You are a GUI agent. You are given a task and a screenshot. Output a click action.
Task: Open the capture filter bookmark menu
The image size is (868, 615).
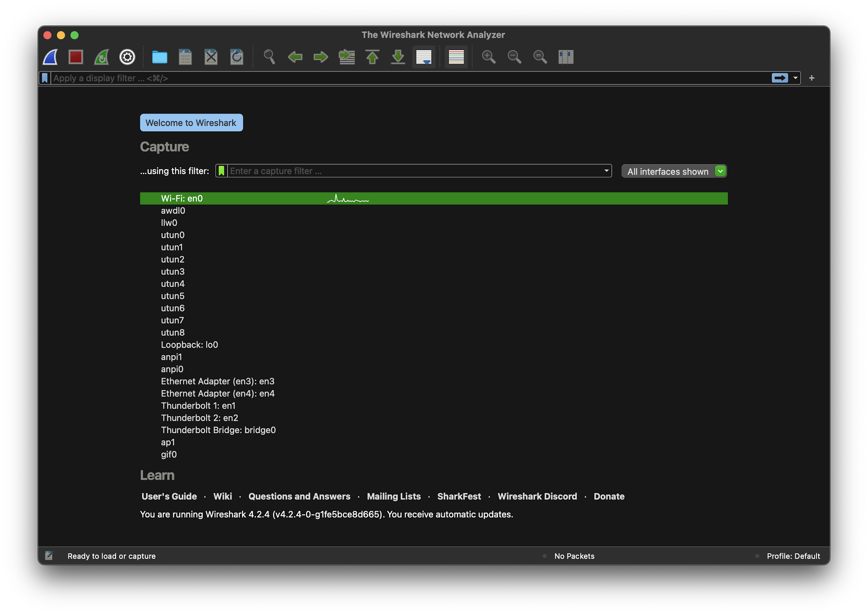[221, 171]
